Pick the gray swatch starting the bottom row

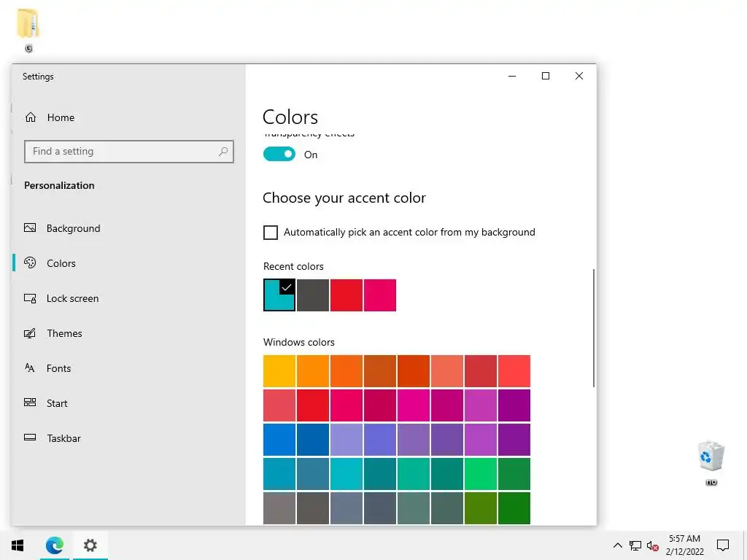[x=279, y=508]
